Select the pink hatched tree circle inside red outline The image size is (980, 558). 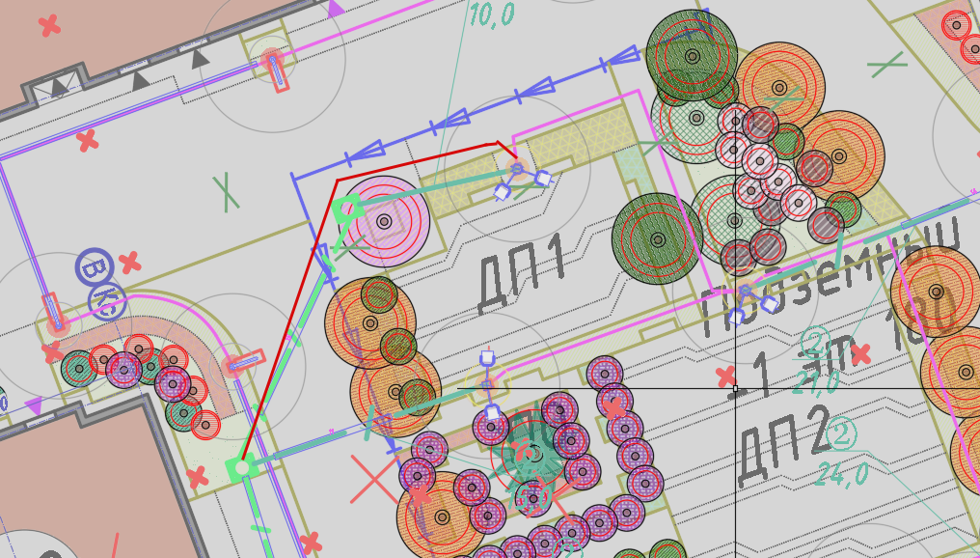click(x=384, y=221)
